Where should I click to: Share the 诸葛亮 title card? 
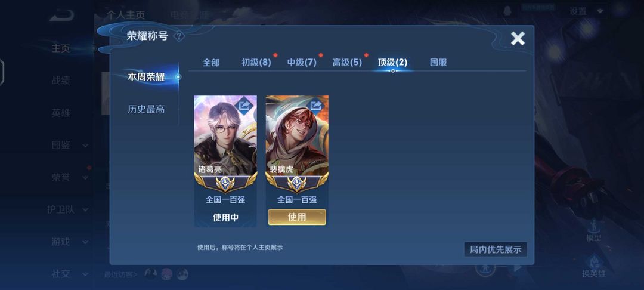pyautogui.click(x=244, y=106)
